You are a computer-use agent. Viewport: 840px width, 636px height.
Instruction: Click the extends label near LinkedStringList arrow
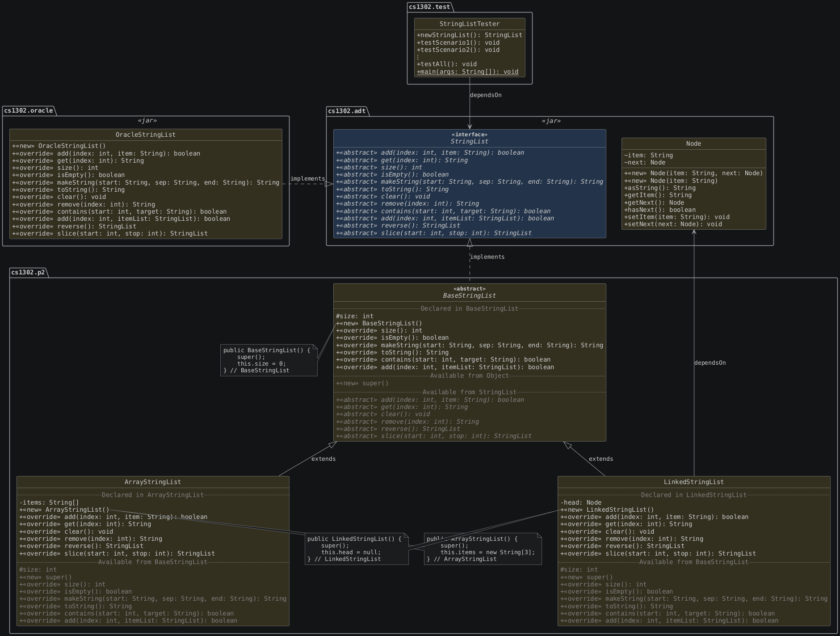601,459
